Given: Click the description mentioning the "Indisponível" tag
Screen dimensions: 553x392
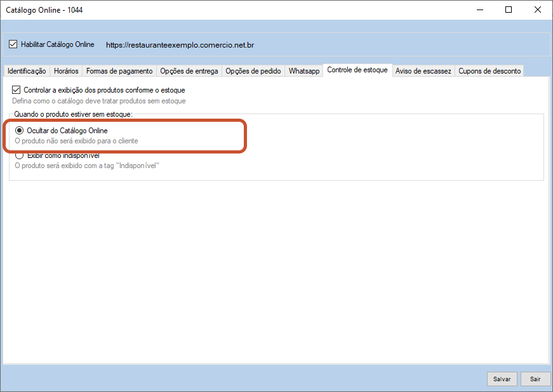Looking at the screenshot, I should coord(87,166).
